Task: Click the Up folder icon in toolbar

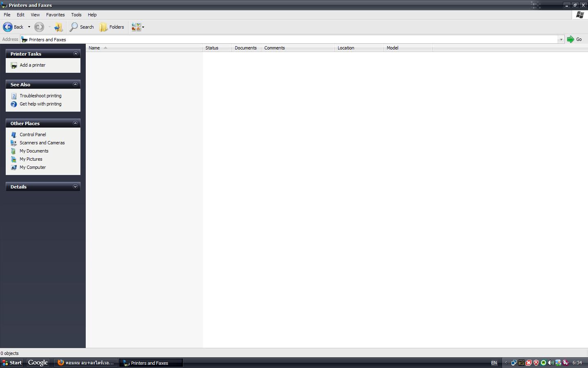Action: pos(58,27)
